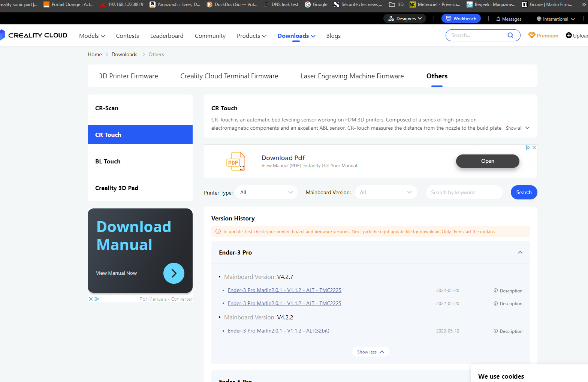Image resolution: width=588 pixels, height=382 pixels.
Task: Go to the Contests page
Action: (x=127, y=36)
